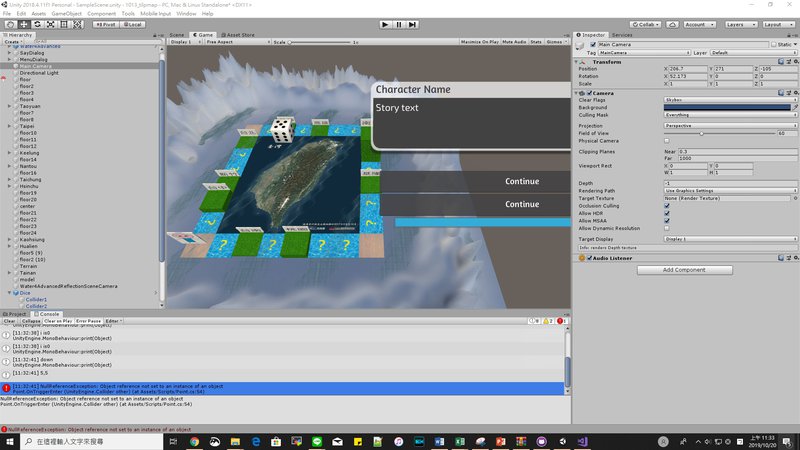Expand the Layers dropdown in the toolbar

(x=740, y=24)
